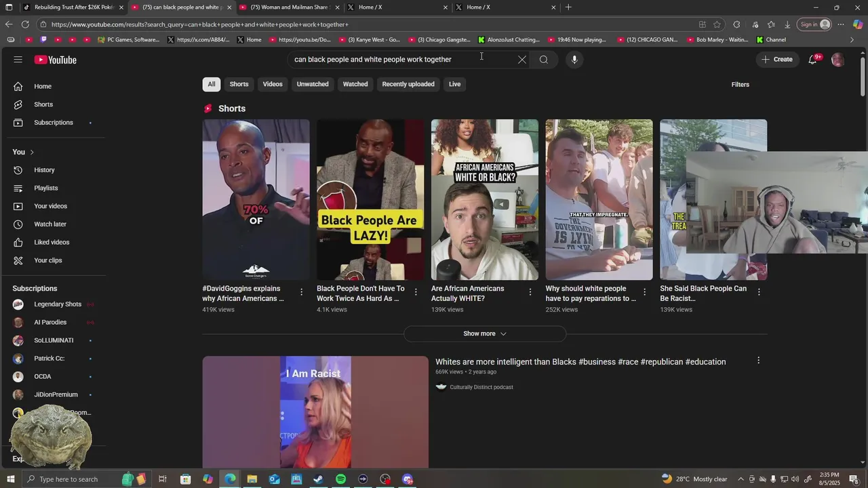Refresh the page in the browser toolbar
The image size is (868, 488).
[x=25, y=24]
